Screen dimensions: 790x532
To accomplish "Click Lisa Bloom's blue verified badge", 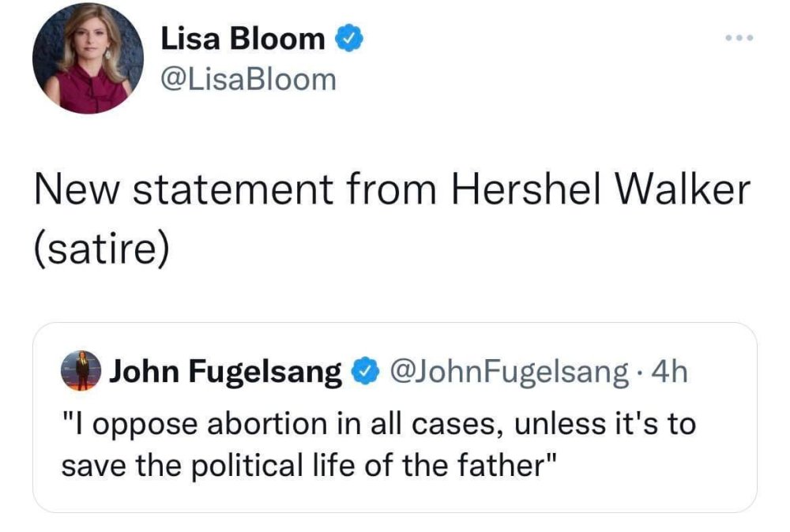I will click(x=348, y=39).
